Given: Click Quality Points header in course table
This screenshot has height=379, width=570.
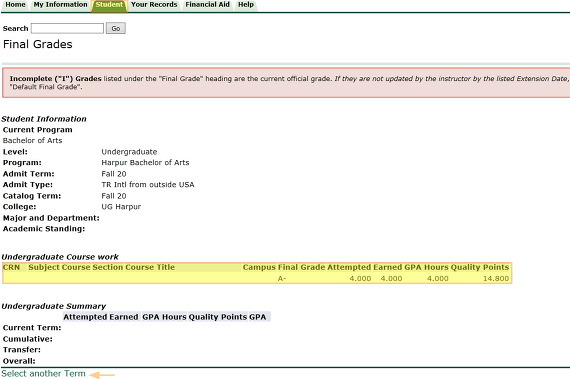Looking at the screenshot, I should (479, 267).
